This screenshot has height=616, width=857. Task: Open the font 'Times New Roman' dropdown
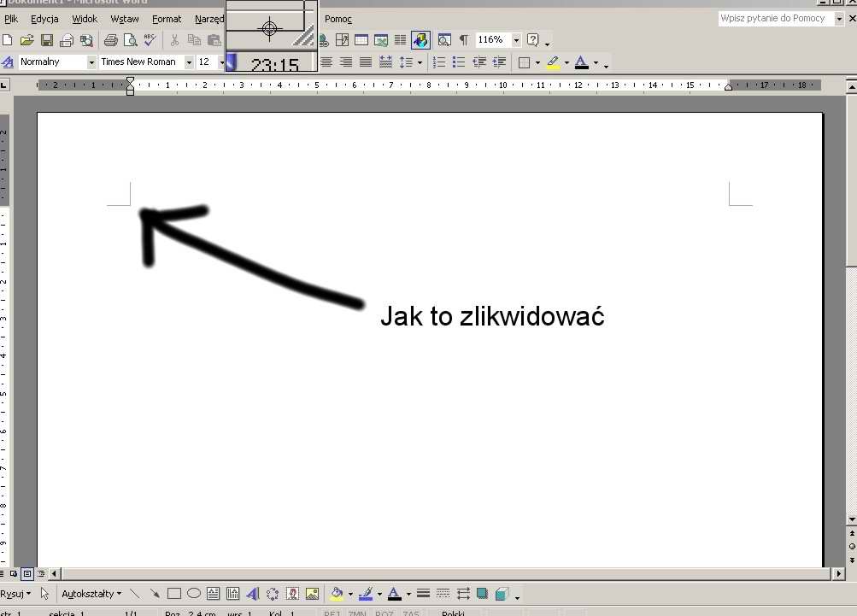189,62
